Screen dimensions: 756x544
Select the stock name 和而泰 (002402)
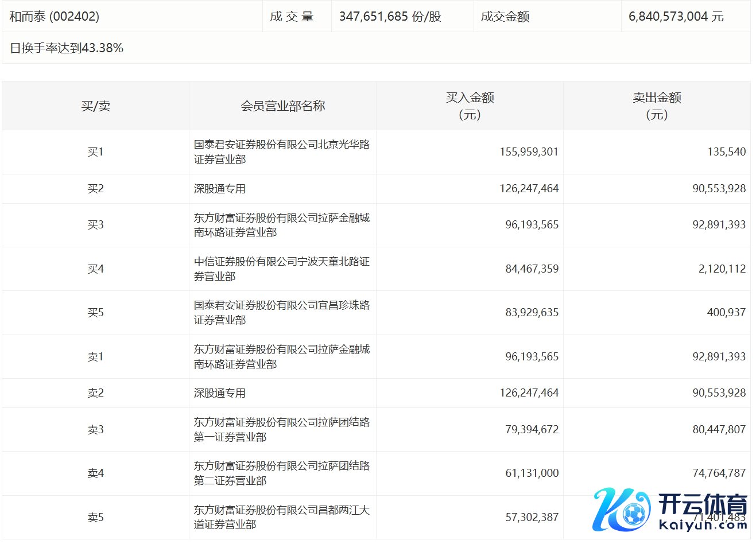(x=55, y=17)
